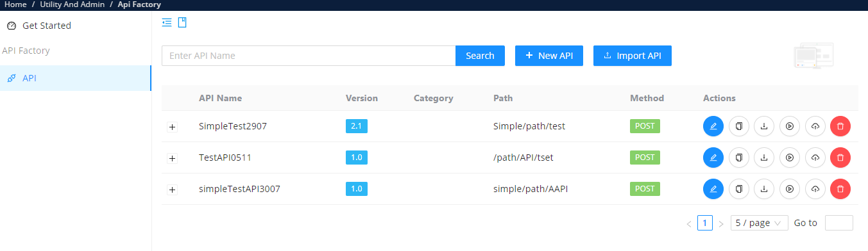The width and height of the screenshot is (868, 251).
Task: Click the Search button
Action: (x=480, y=56)
